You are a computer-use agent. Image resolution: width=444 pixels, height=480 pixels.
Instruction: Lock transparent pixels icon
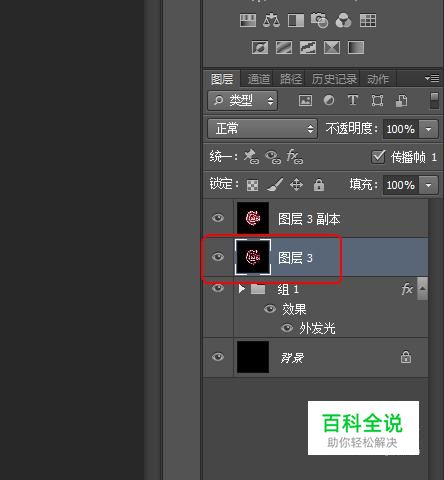tap(252, 185)
